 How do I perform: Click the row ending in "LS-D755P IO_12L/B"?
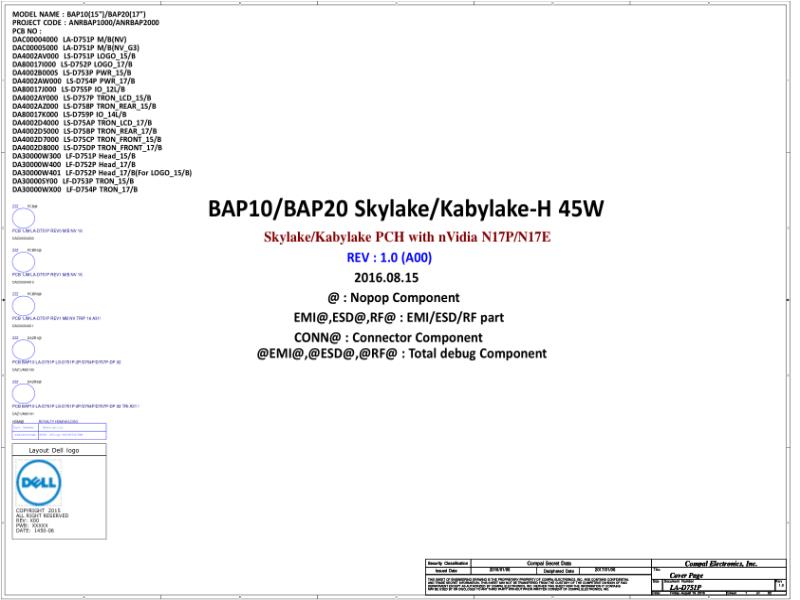click(68, 89)
